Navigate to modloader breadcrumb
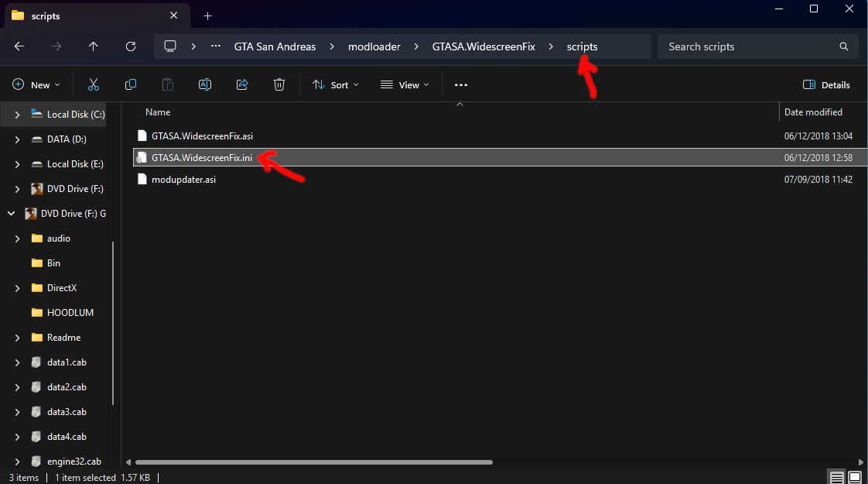Viewport: 868px width, 484px height. click(x=374, y=46)
